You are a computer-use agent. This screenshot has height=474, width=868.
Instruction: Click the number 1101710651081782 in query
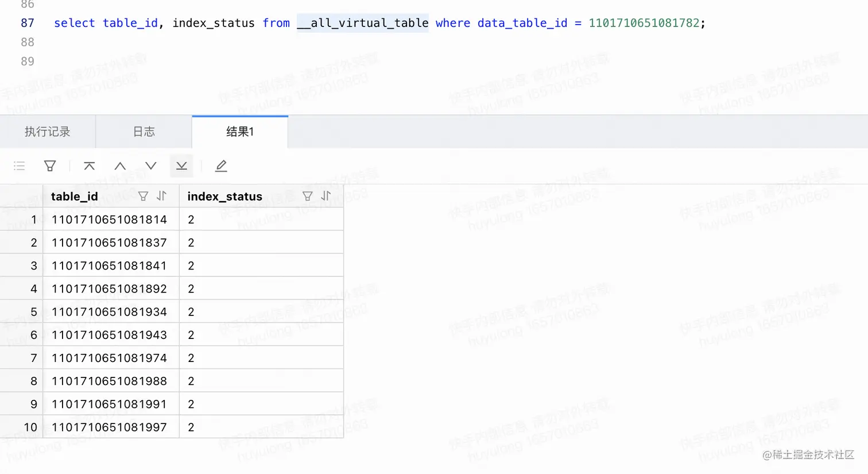click(x=644, y=23)
